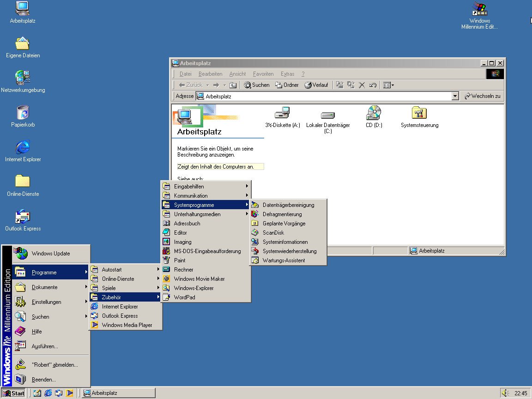
Task: Click the Suchen toolbar button
Action: (256, 85)
